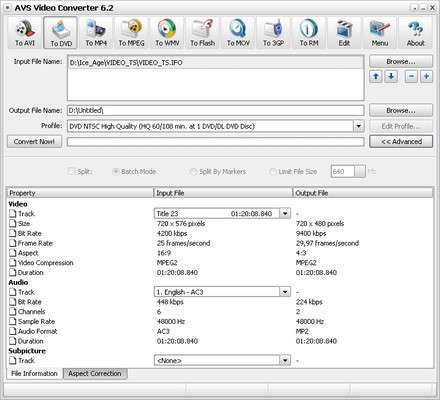Image resolution: width=440 pixels, height=400 pixels.
Task: Select the To 3GP format icon
Action: click(273, 33)
